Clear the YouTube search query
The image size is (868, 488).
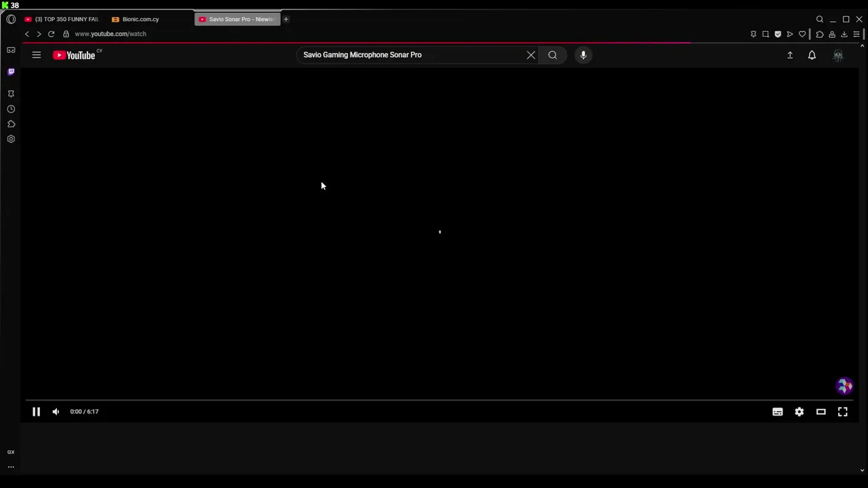531,55
